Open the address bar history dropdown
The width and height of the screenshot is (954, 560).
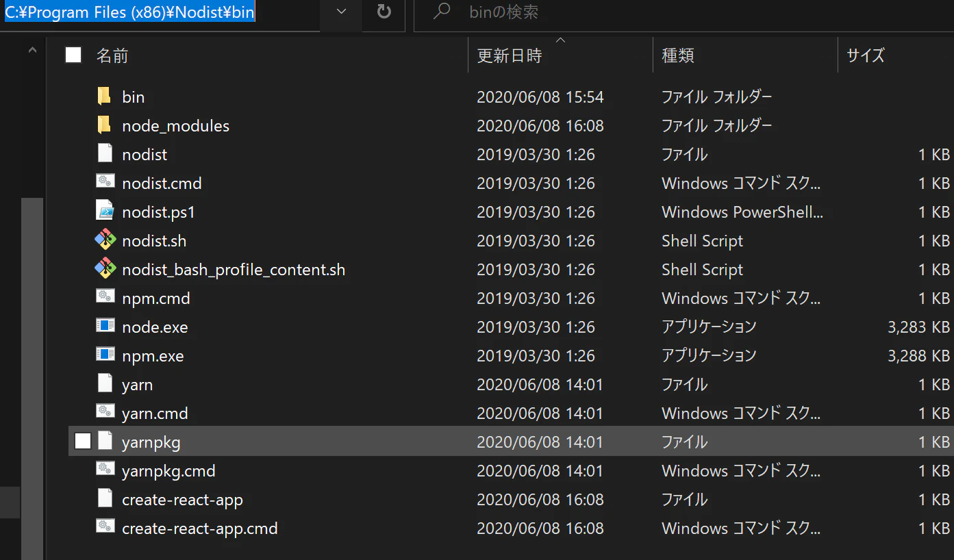[342, 12]
